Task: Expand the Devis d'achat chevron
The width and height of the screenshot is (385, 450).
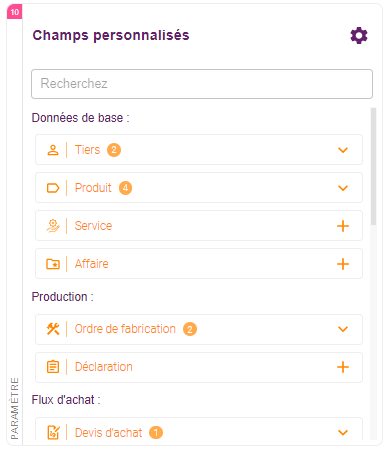Action: [343, 433]
